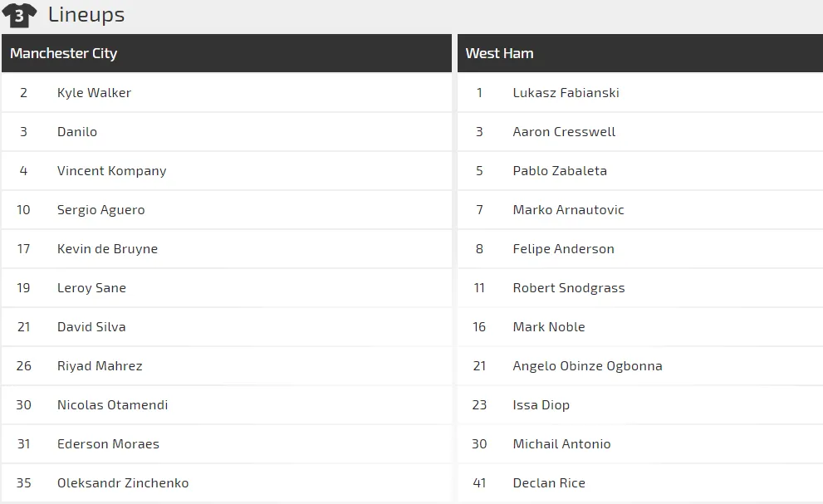Click on Danilo in the lineup
823x504 pixels.
click(77, 132)
